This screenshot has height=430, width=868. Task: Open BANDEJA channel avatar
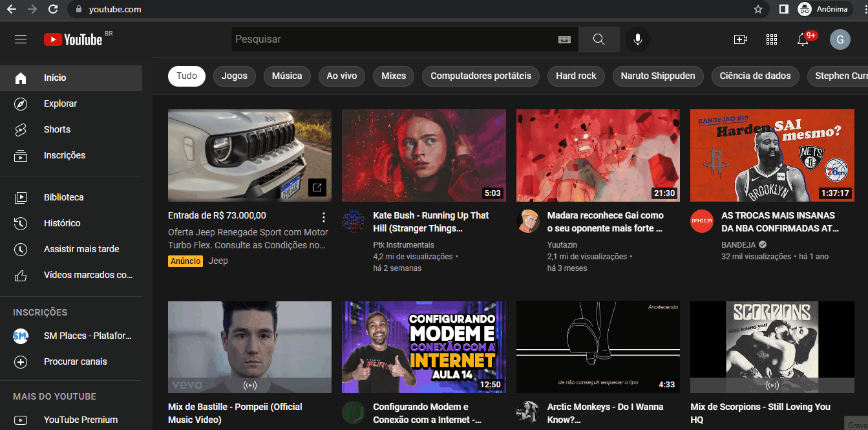tap(701, 221)
